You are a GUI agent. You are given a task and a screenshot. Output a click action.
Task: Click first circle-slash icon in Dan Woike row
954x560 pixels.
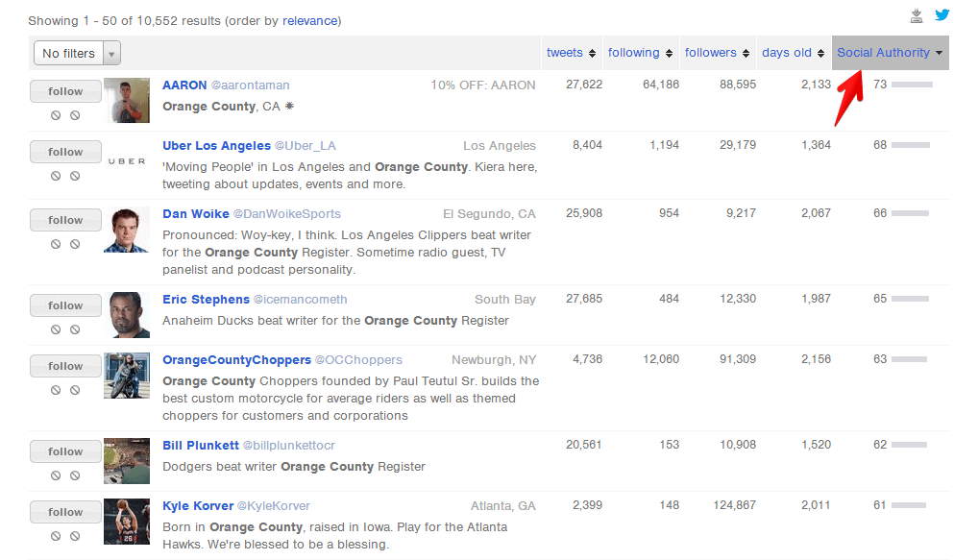[56, 244]
